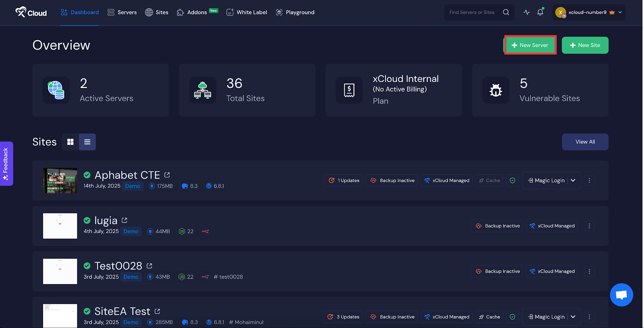Click the Aphabet CTE site title
The width and height of the screenshot is (644, 328).
127,175
